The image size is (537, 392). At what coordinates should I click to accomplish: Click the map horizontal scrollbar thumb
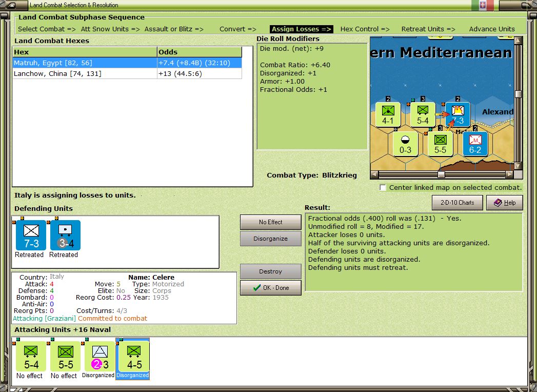click(441, 174)
